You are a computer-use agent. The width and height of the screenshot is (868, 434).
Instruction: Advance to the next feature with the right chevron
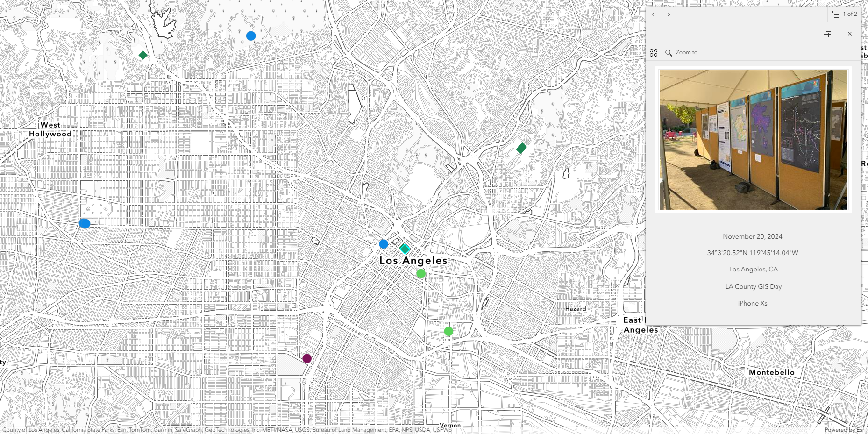669,14
